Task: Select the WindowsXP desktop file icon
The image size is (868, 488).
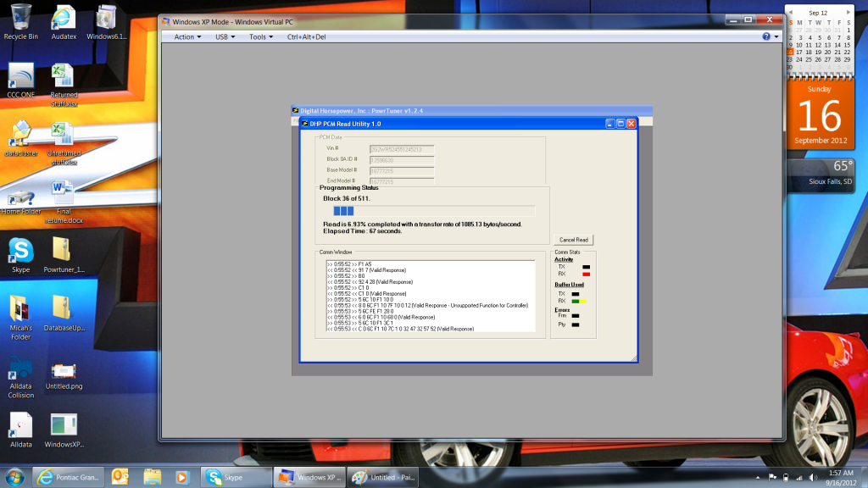Action: click(64, 430)
